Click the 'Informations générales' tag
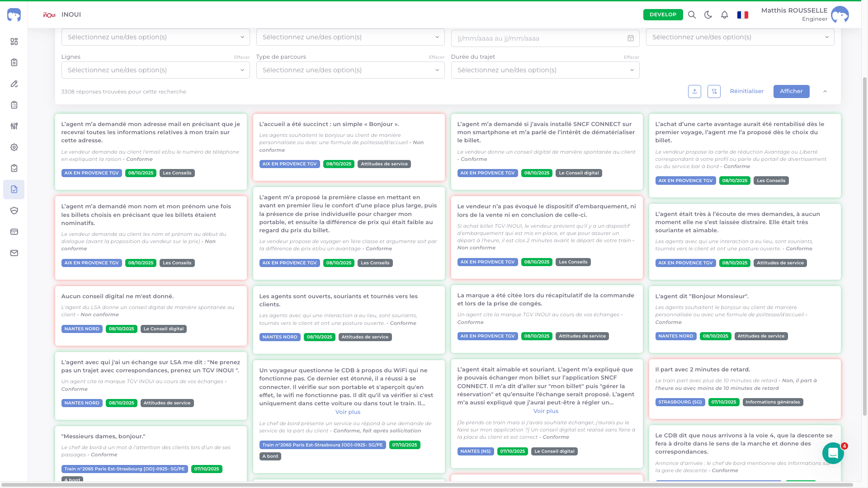This screenshot has height=488, width=868. pos(773,402)
